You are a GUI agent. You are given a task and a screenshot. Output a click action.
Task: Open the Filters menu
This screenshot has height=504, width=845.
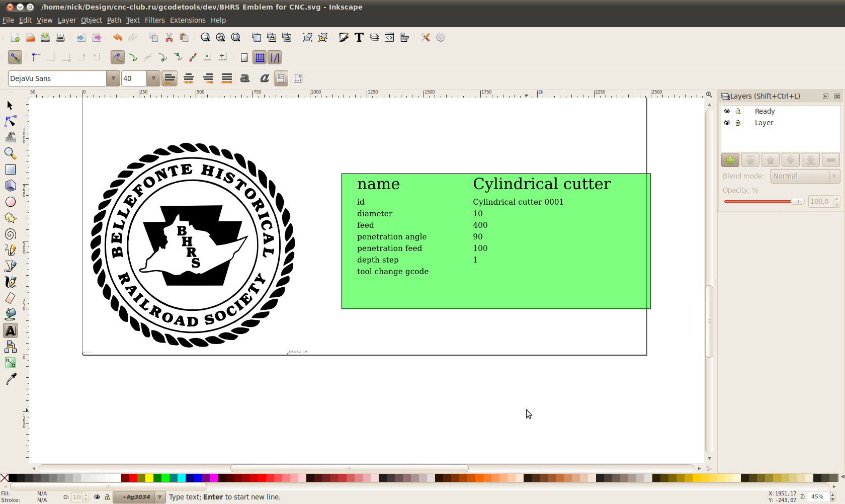coord(154,20)
